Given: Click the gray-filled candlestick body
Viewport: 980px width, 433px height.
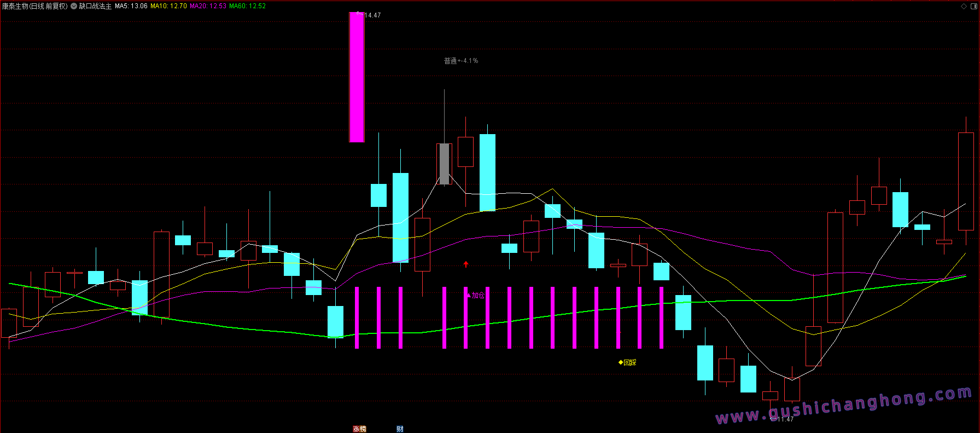Looking at the screenshot, I should pyautogui.click(x=444, y=164).
